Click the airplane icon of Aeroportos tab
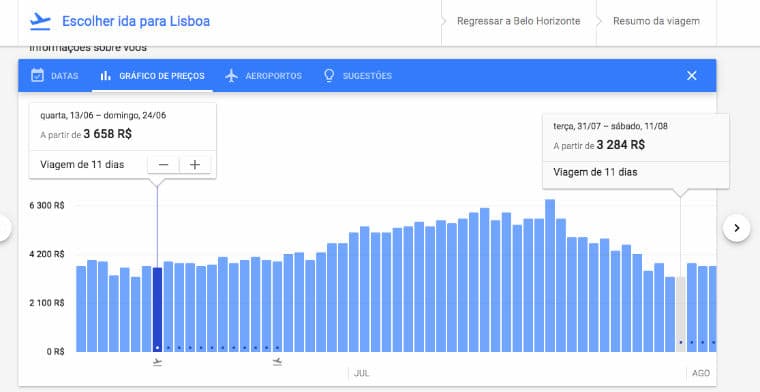This screenshot has width=760, height=392. 232,76
